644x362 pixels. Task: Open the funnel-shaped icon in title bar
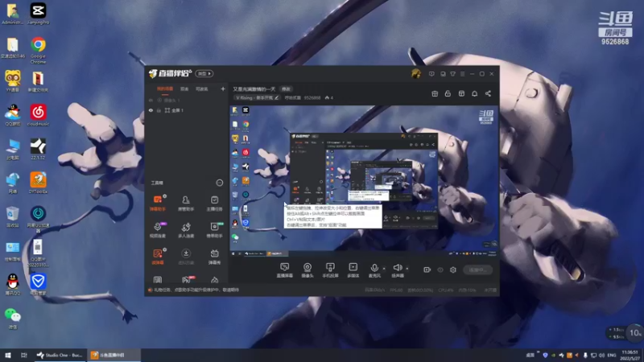(x=452, y=74)
